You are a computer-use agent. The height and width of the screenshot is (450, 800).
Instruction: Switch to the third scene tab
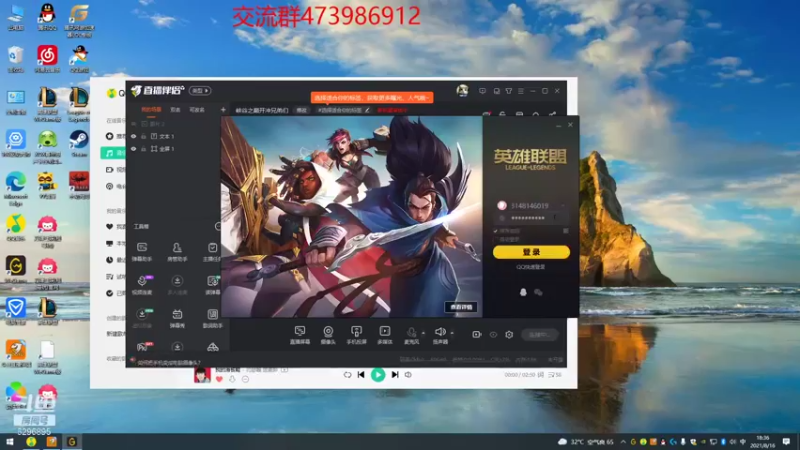(197, 110)
